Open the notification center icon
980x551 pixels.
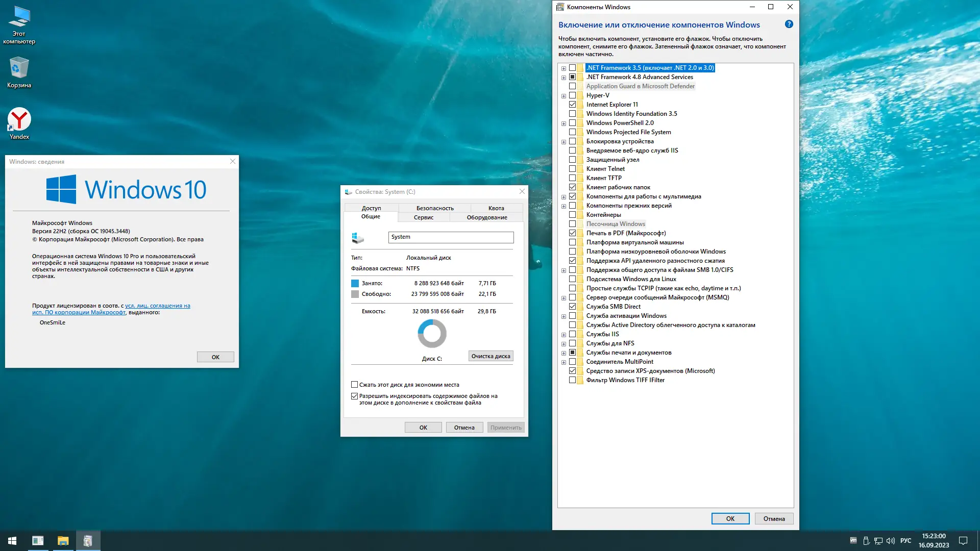963,541
